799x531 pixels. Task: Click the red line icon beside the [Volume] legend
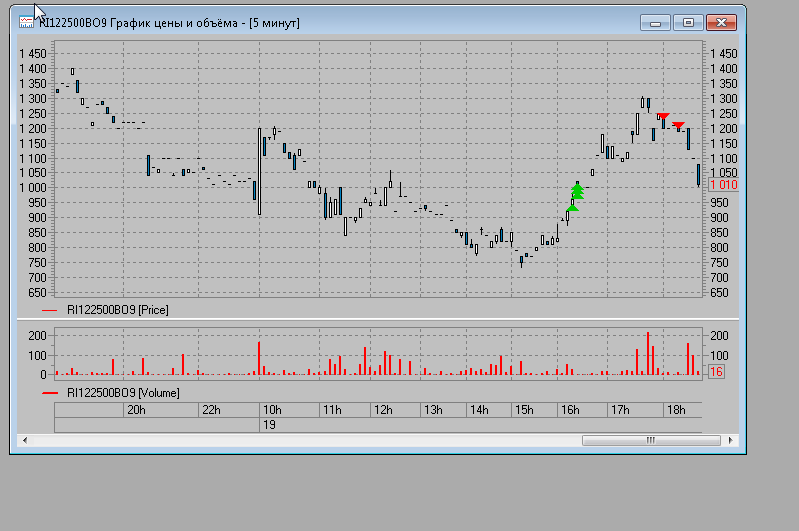pos(51,393)
